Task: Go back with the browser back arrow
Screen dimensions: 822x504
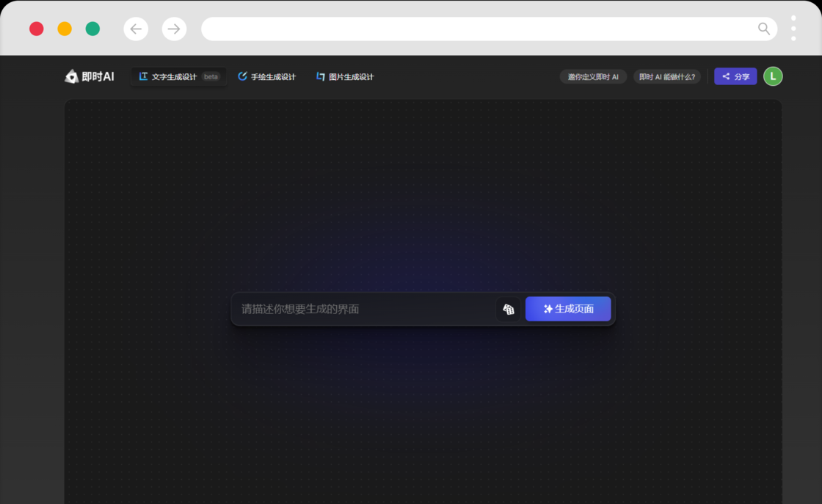Action: pos(136,29)
